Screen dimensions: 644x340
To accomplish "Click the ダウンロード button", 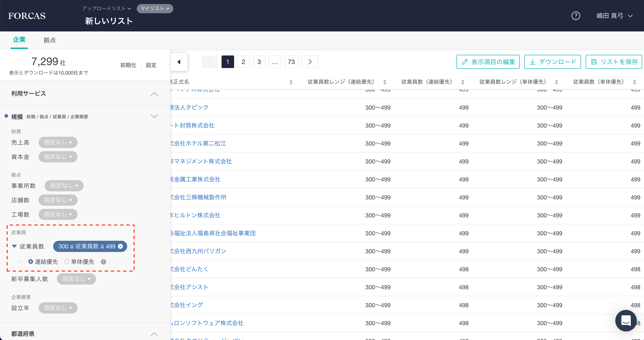I will point(552,62).
